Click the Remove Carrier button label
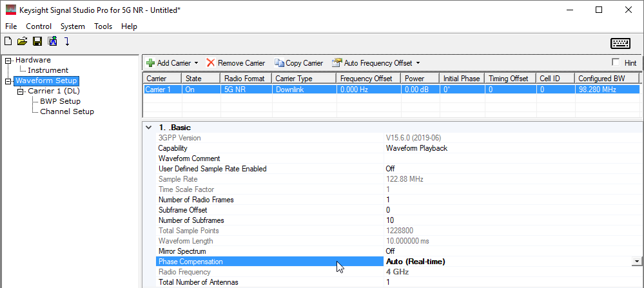The height and width of the screenshot is (288, 644). pyautogui.click(x=242, y=63)
